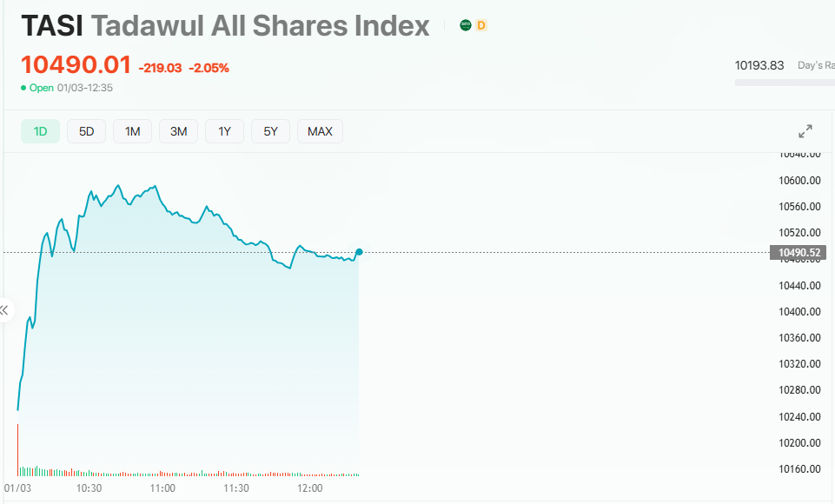Screen dimensions: 835x504
Task: Display the MAX time range
Action: [320, 131]
